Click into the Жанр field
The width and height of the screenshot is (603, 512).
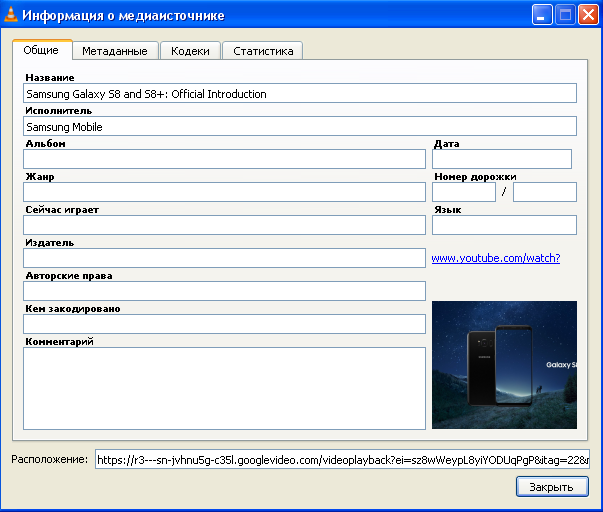(x=224, y=192)
